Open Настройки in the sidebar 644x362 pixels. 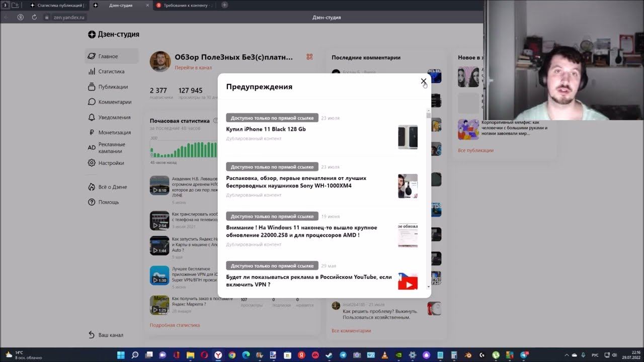point(112,163)
